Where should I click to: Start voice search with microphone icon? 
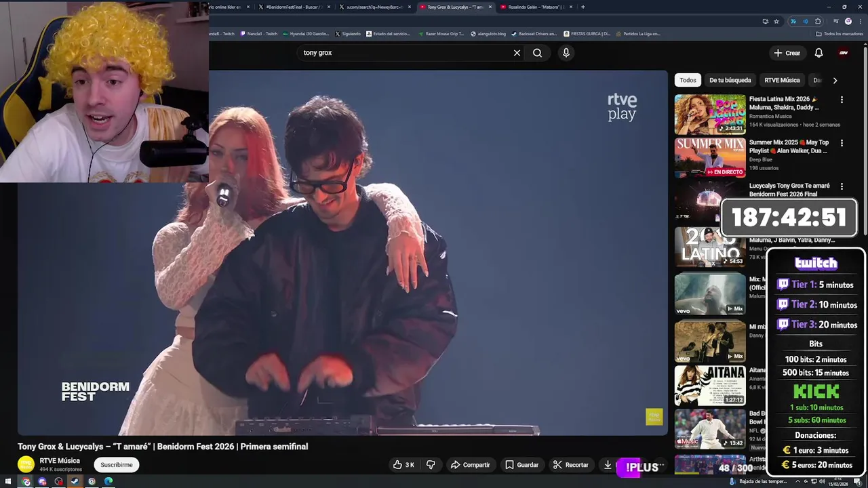[566, 53]
